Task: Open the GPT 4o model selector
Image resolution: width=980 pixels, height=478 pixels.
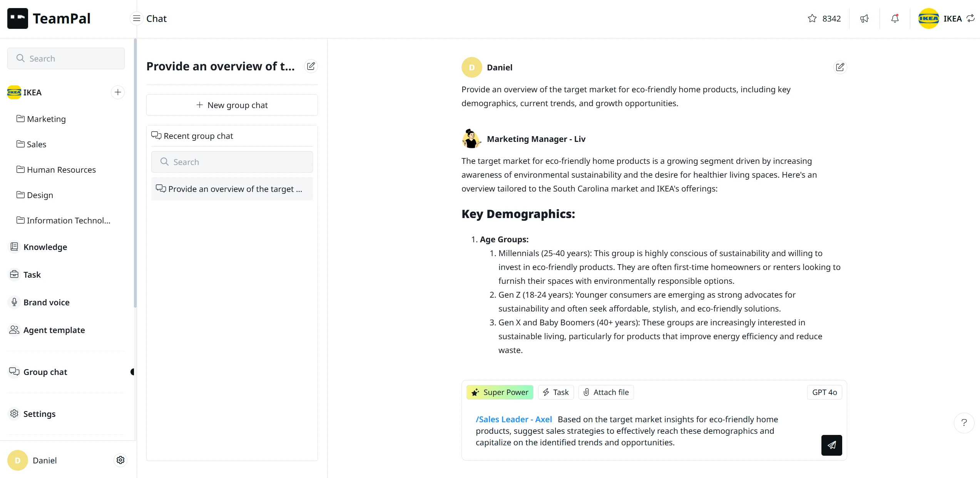Action: pos(824,392)
